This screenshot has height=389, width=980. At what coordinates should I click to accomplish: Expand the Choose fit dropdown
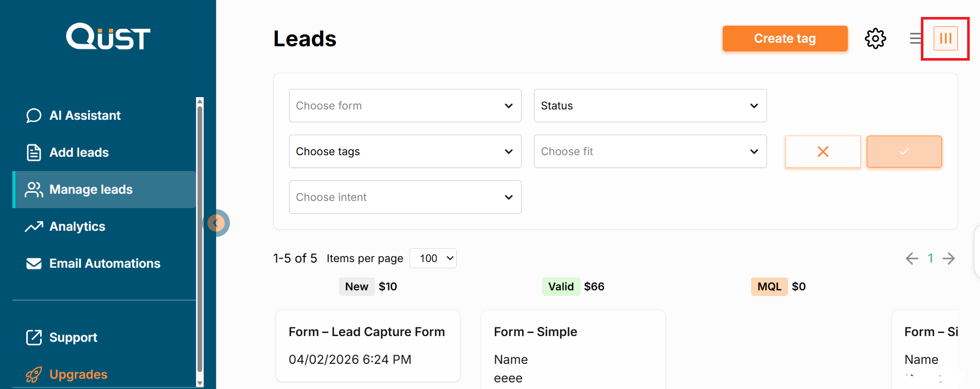[x=650, y=152]
